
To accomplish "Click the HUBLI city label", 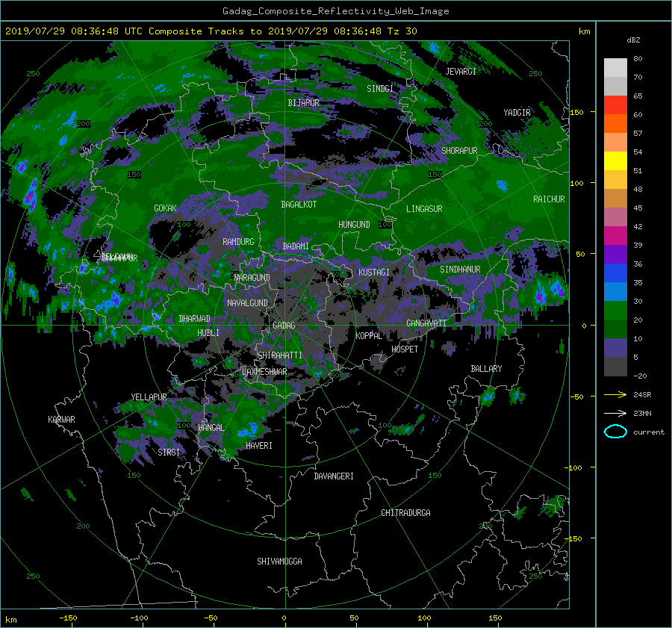I will (208, 333).
